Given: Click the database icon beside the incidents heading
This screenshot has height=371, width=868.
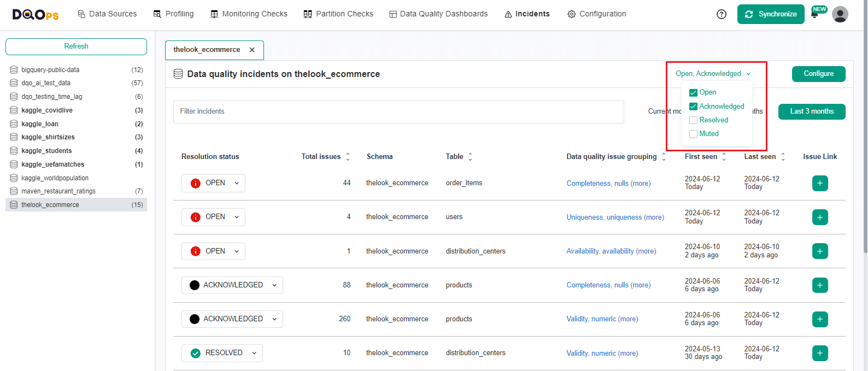Looking at the screenshot, I should pyautogui.click(x=178, y=74).
